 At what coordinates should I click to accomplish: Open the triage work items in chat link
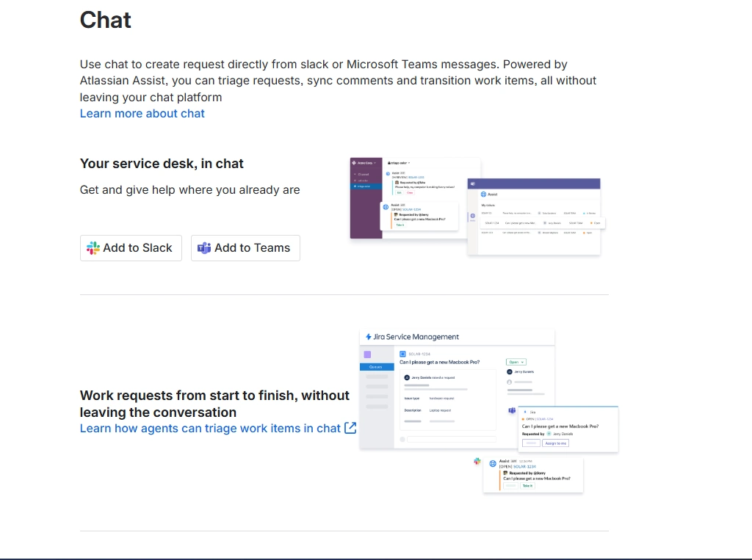(x=217, y=428)
